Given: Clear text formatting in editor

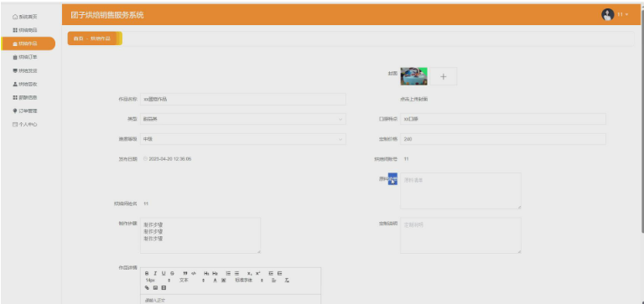Looking at the screenshot, I should tap(287, 281).
